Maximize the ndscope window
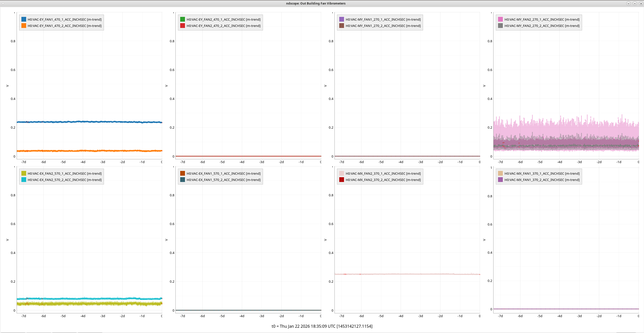Viewport: 644px width, 333px height. pyautogui.click(x=635, y=4)
